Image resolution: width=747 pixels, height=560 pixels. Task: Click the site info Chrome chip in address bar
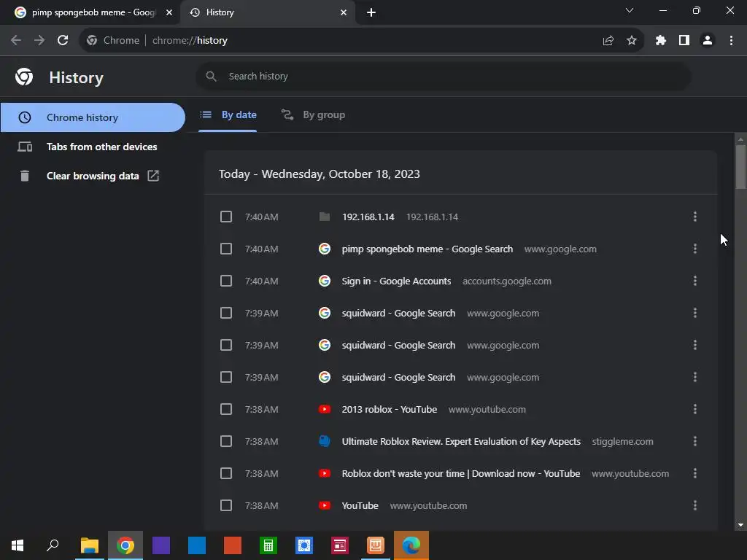pos(113,41)
